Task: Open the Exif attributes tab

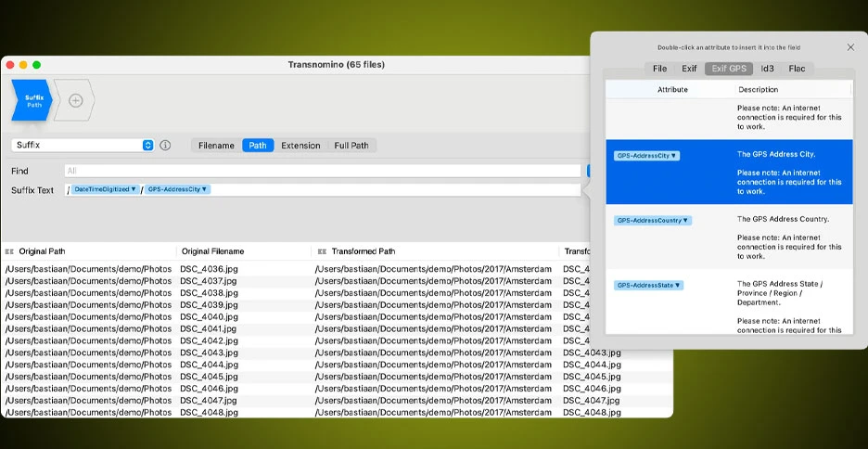Action: tap(689, 69)
